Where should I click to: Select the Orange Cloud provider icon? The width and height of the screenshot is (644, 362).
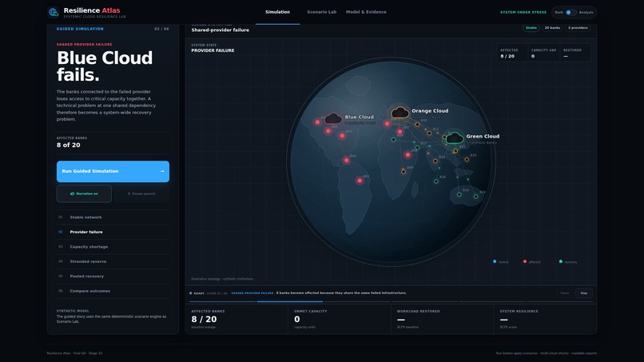[x=400, y=112]
